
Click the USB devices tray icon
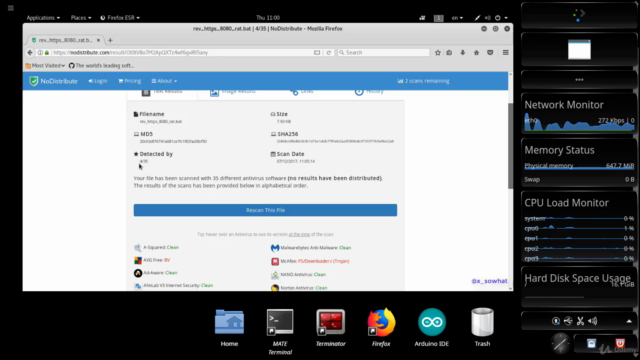pos(568,321)
